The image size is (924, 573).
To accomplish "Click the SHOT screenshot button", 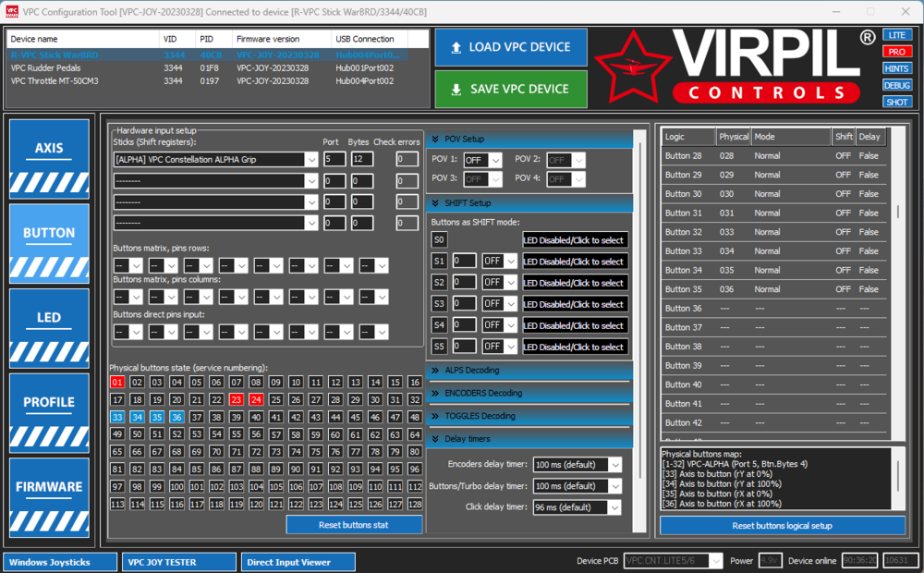I will [x=897, y=102].
